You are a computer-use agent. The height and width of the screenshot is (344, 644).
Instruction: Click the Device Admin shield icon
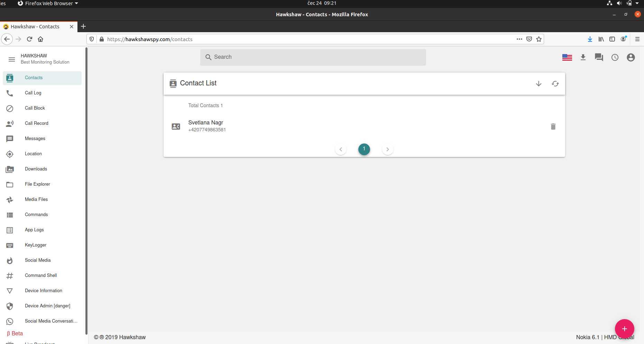(10, 306)
